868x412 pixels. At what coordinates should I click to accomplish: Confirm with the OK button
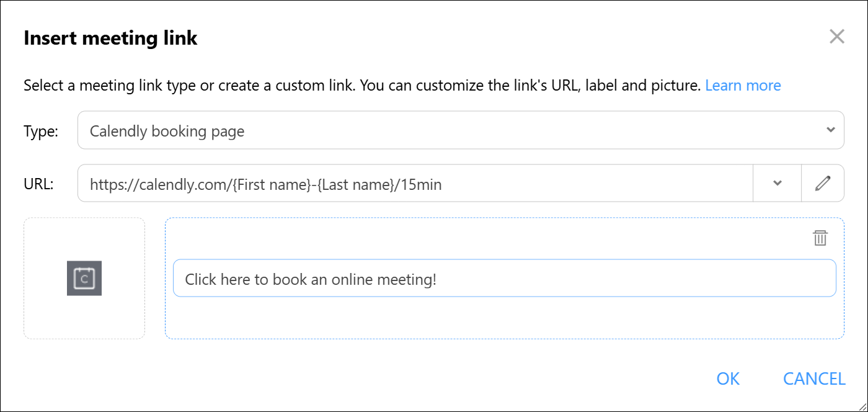click(728, 378)
